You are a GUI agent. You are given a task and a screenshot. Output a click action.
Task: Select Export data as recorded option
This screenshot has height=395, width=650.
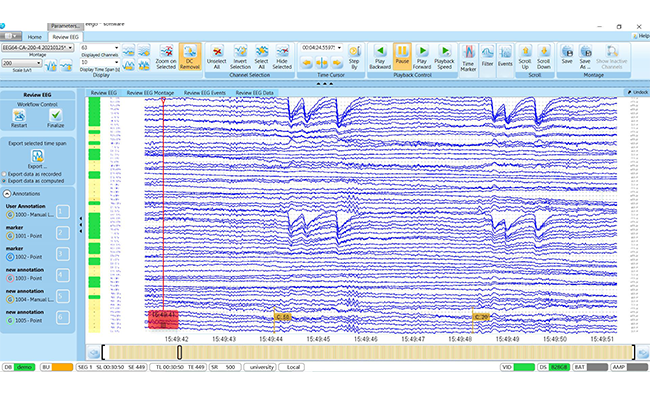pyautogui.click(x=5, y=174)
